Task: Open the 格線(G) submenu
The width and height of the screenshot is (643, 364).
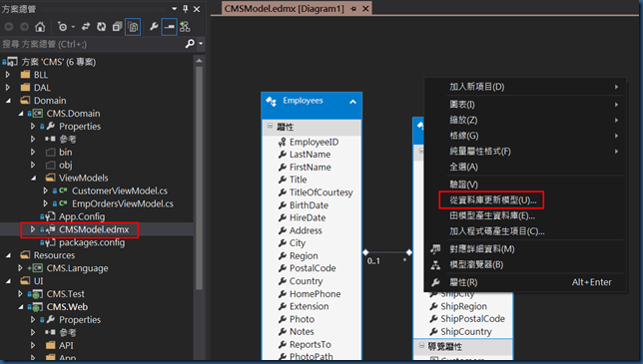Action: click(x=525, y=136)
